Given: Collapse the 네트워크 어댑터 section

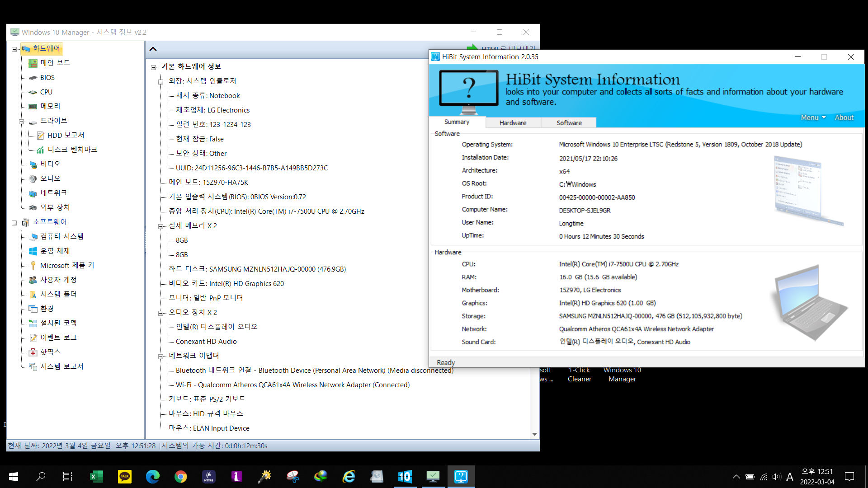Looking at the screenshot, I should [160, 357].
